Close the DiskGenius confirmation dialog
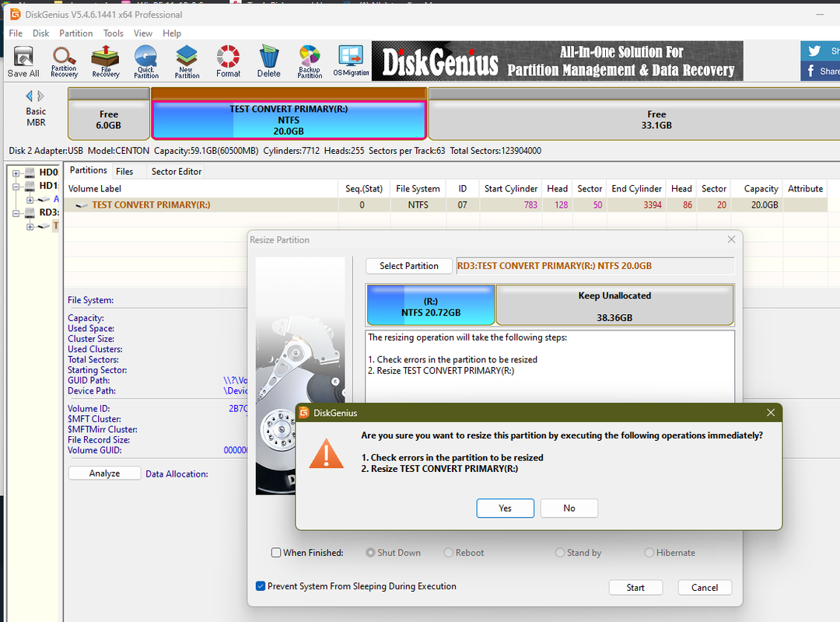 click(x=770, y=413)
